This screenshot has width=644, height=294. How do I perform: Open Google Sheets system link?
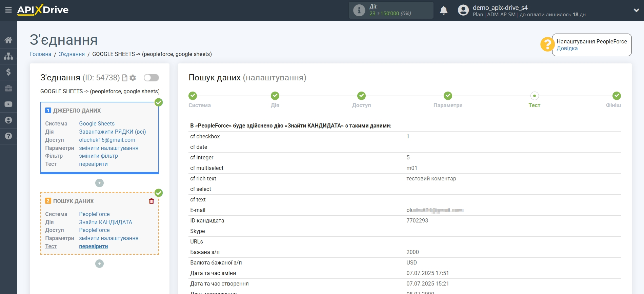tap(97, 124)
